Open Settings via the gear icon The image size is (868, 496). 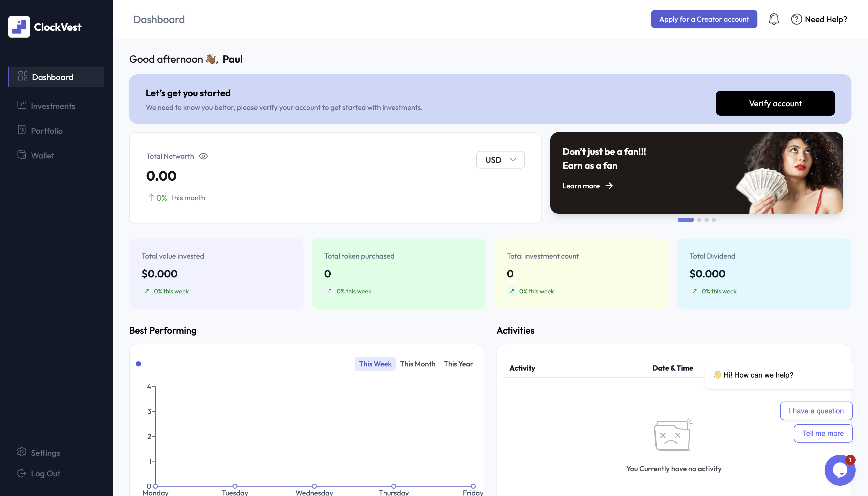(22, 452)
